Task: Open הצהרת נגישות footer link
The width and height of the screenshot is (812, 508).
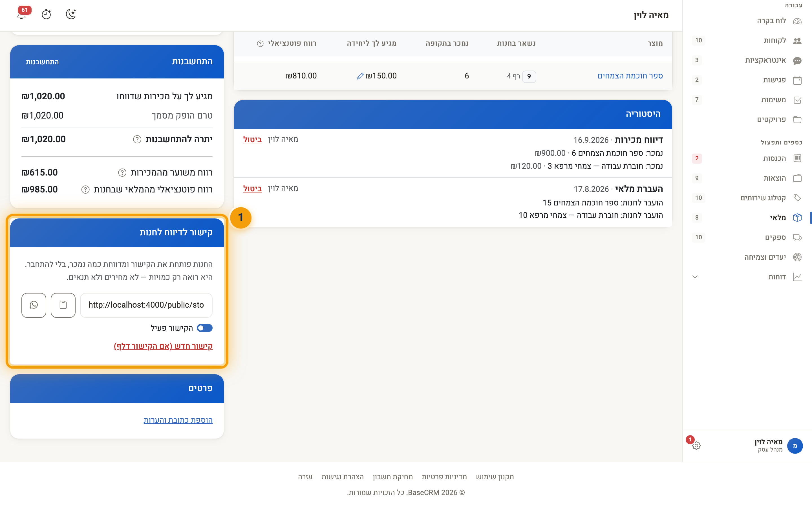Action: coord(342,477)
